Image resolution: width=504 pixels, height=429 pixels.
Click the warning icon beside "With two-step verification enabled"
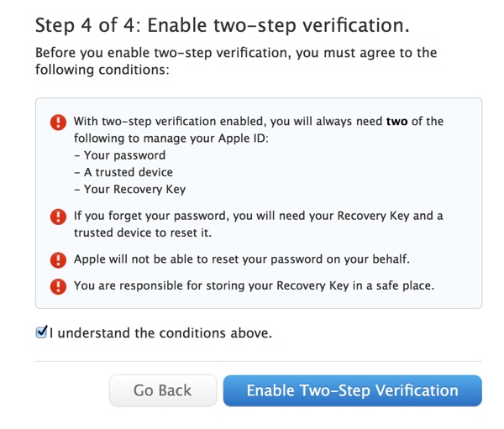[57, 123]
